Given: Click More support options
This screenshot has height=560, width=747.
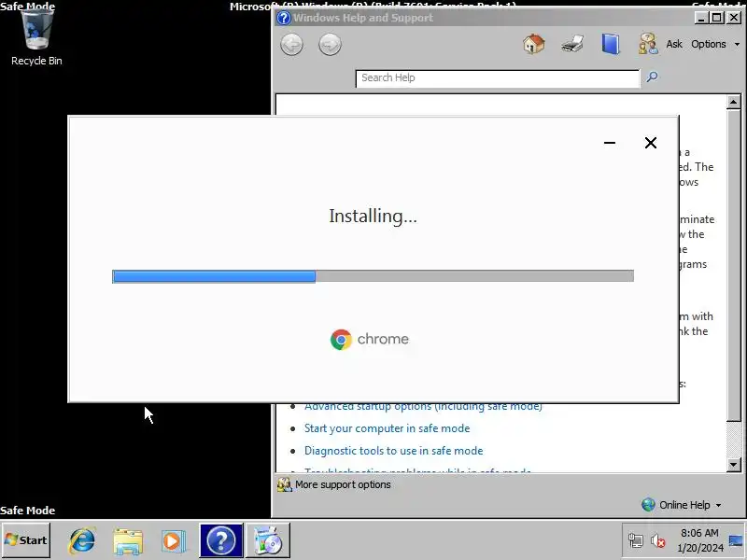Looking at the screenshot, I should tap(334, 484).
